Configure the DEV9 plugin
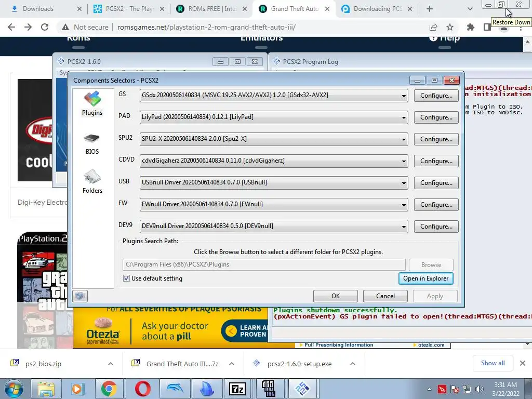 tap(436, 227)
